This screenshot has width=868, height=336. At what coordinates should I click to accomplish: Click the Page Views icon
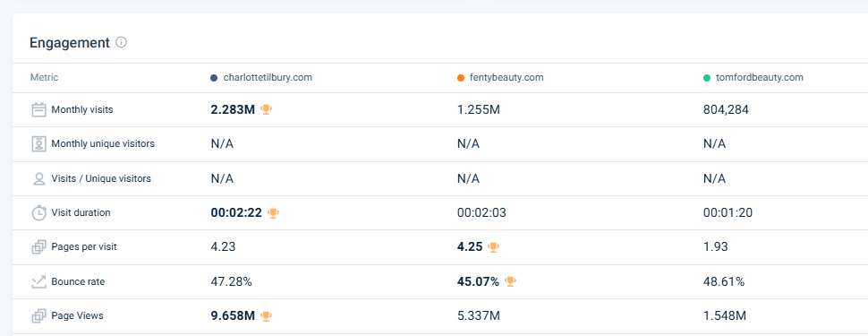38,316
